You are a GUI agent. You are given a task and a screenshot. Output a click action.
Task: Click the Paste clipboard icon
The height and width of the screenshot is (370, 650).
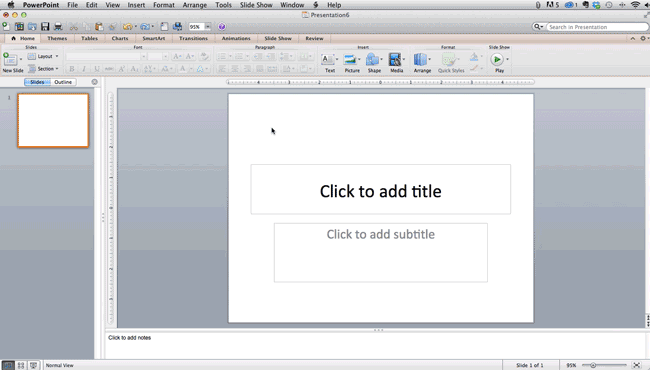coord(99,27)
